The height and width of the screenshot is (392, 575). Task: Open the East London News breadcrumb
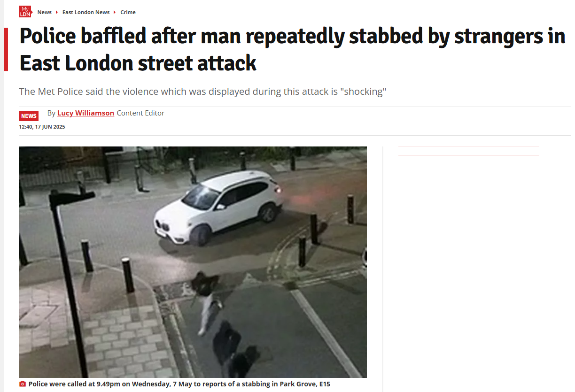click(86, 12)
